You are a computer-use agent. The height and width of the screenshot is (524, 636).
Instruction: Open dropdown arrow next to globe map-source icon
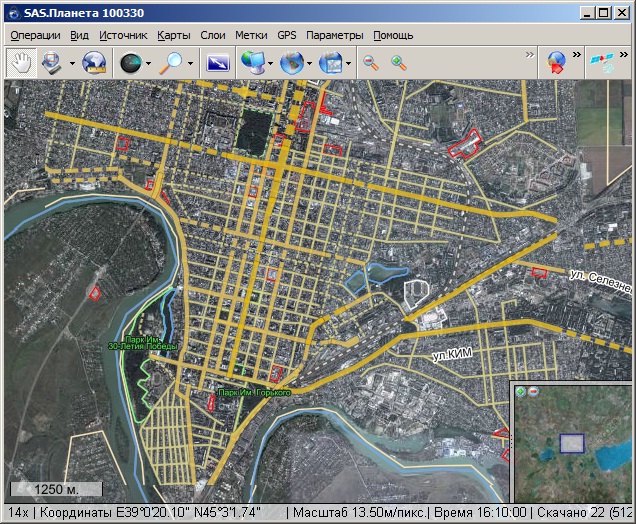tap(310, 63)
